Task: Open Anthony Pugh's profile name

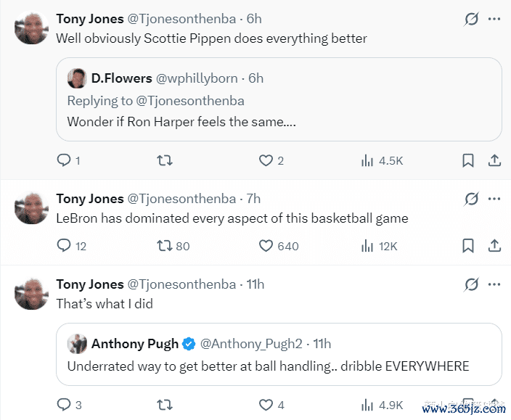Action: coord(134,343)
